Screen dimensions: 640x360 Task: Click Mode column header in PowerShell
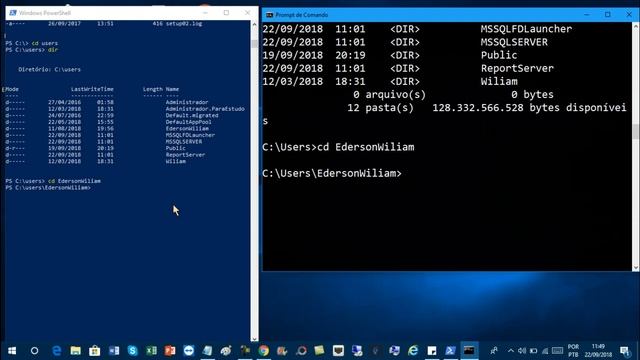[12, 89]
